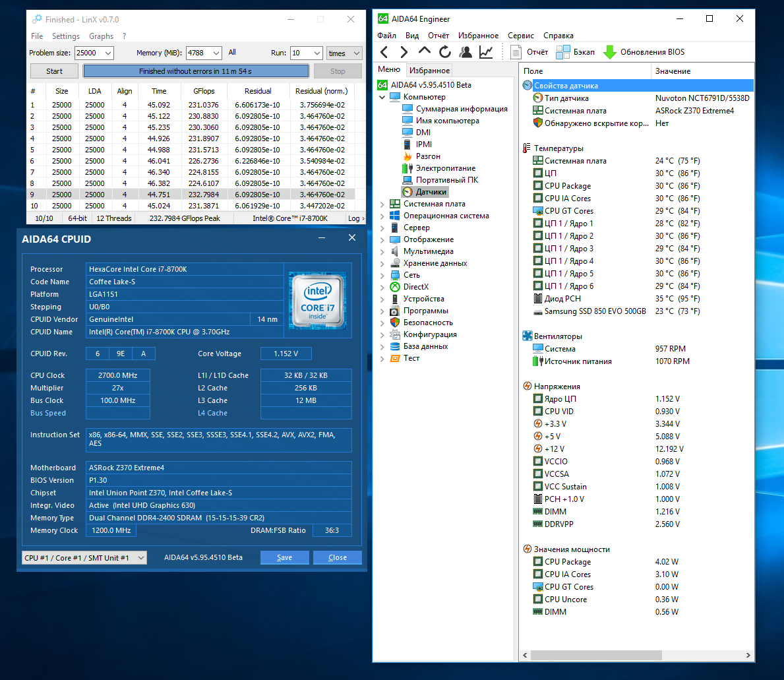Switch to the Меню tab in AIDA64 sidebar
This screenshot has height=680, width=784.
coord(389,69)
